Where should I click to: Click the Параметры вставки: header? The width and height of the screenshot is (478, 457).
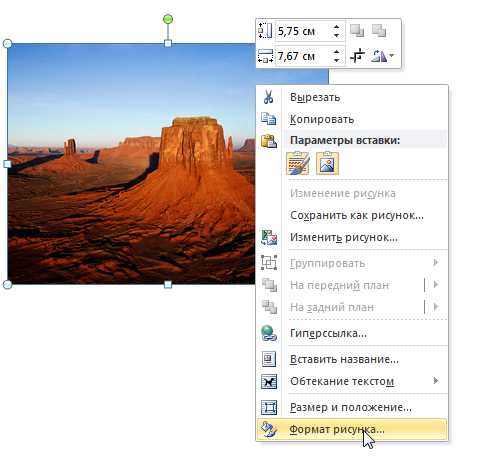coord(345,140)
